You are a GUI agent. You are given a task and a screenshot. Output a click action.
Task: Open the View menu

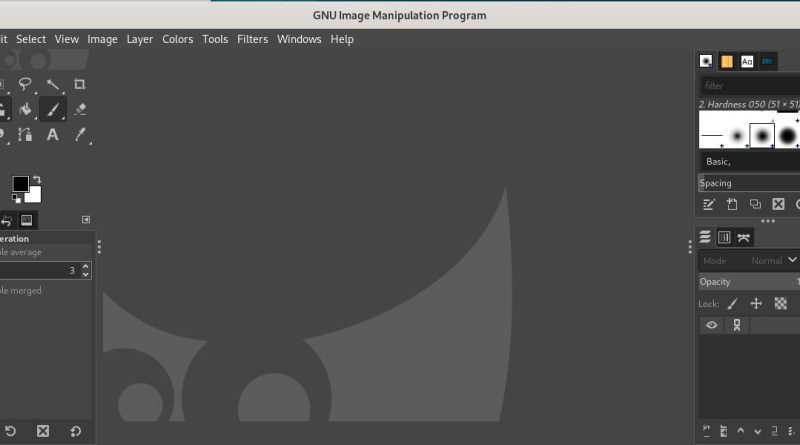click(x=66, y=39)
